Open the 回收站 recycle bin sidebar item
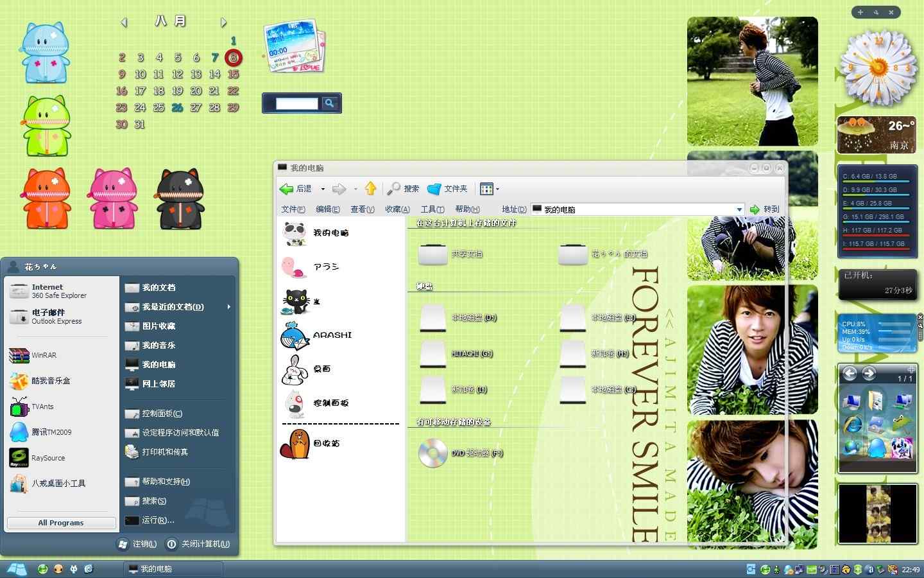Image resolution: width=924 pixels, height=578 pixels. pos(310,444)
